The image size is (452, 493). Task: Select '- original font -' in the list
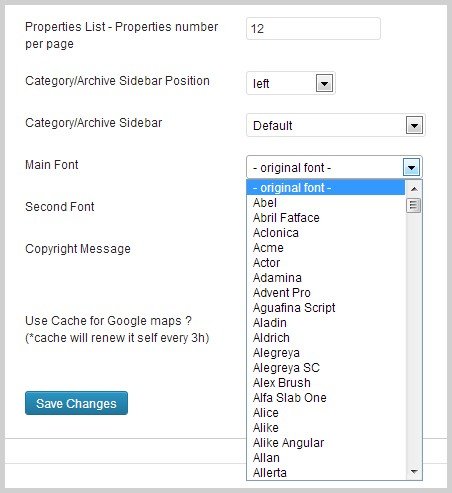click(326, 188)
